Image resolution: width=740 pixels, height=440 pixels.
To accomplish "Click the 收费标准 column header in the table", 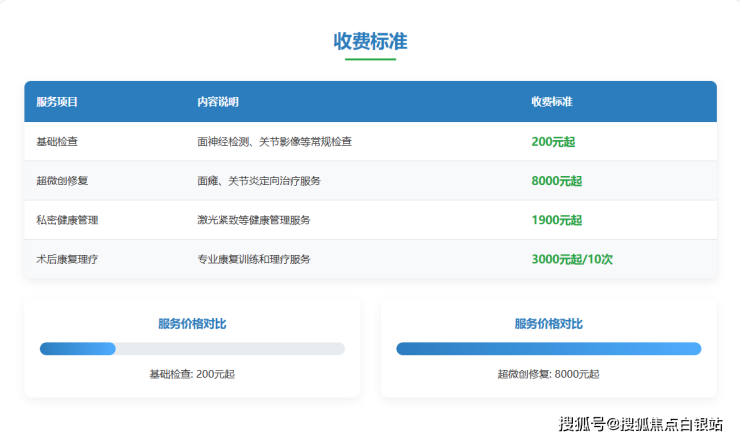I will [x=551, y=102].
